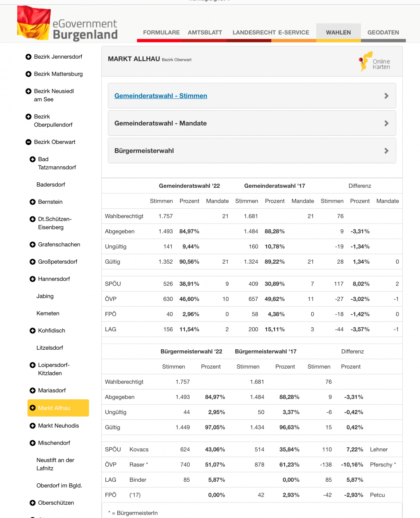Click Bürgermeisterwahl '22 table header

click(x=191, y=351)
